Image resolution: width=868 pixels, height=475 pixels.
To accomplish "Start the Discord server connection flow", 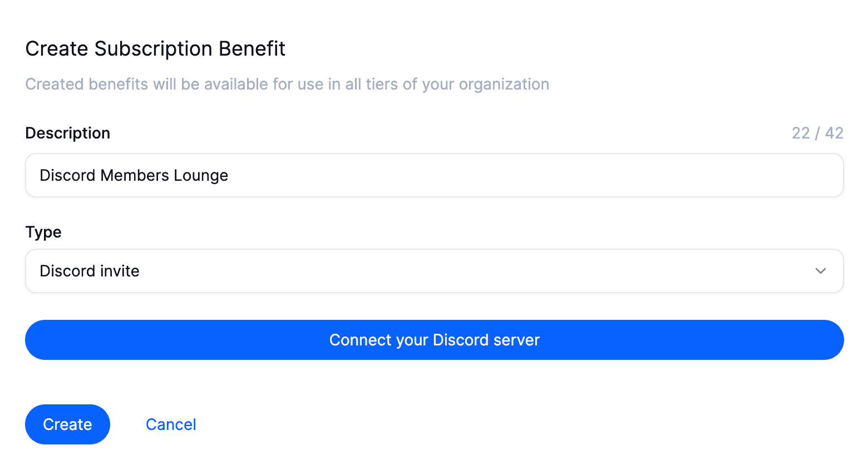I will (434, 340).
